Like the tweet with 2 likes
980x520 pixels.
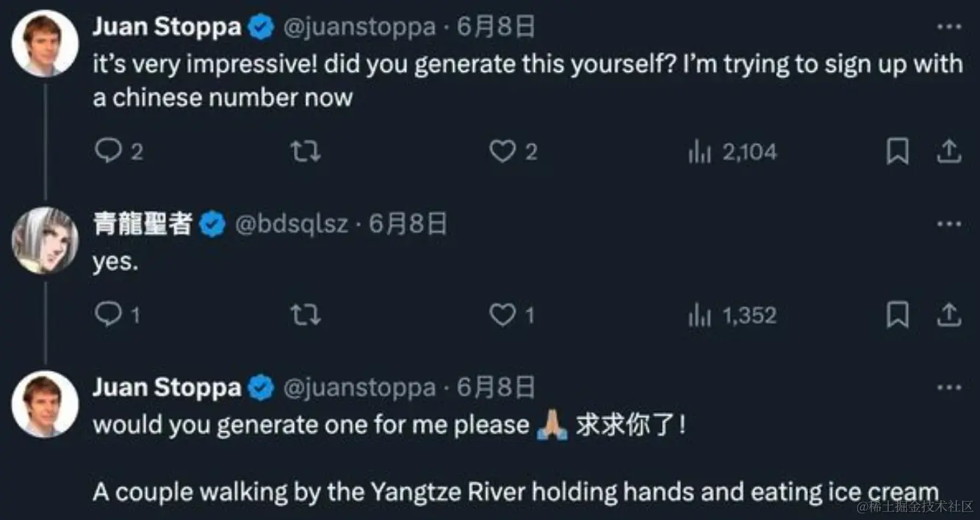tap(504, 151)
